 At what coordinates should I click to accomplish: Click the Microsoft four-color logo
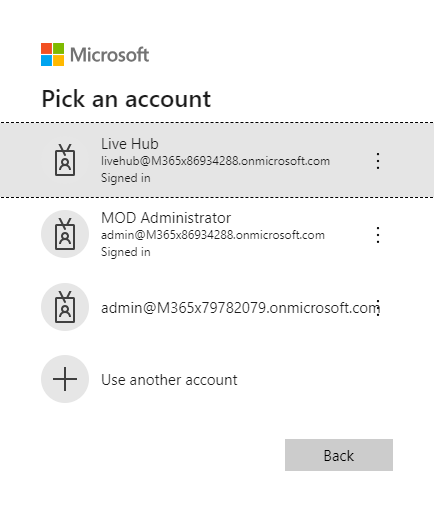52,54
